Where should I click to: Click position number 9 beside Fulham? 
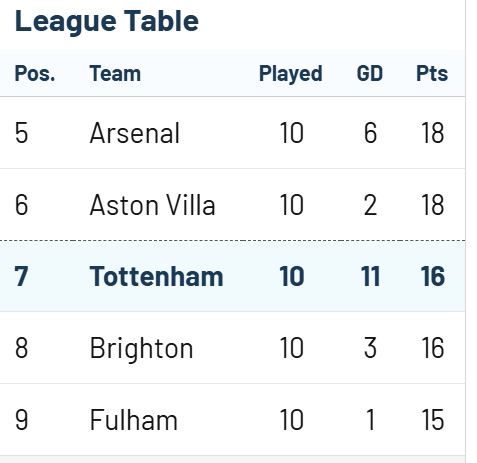tap(21, 420)
